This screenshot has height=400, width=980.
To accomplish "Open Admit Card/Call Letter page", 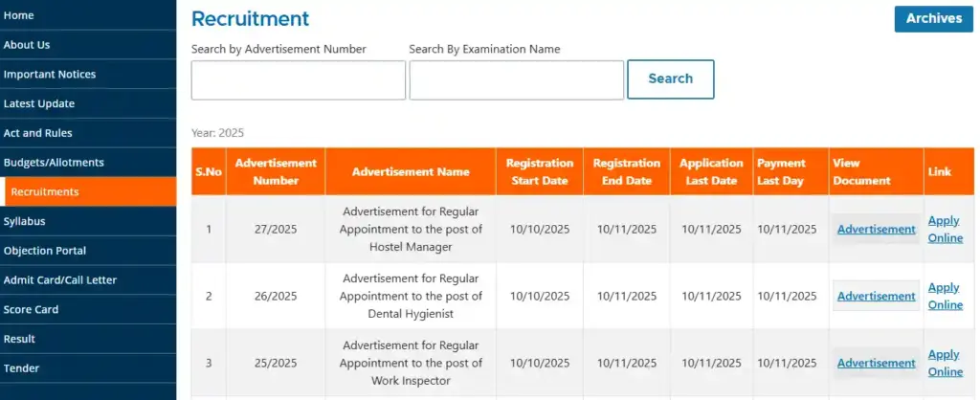I will point(60,280).
